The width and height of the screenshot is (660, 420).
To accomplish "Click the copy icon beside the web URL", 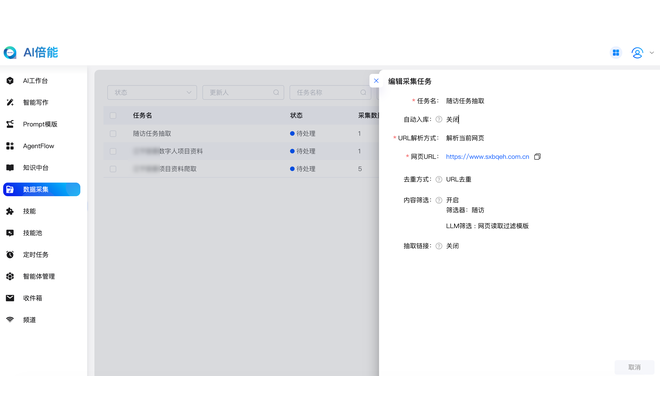I will pyautogui.click(x=537, y=157).
